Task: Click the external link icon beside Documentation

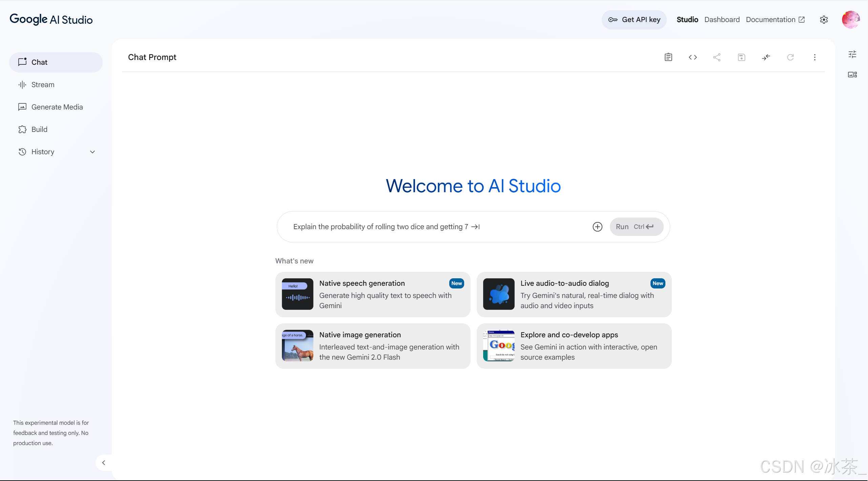Action: click(x=801, y=20)
